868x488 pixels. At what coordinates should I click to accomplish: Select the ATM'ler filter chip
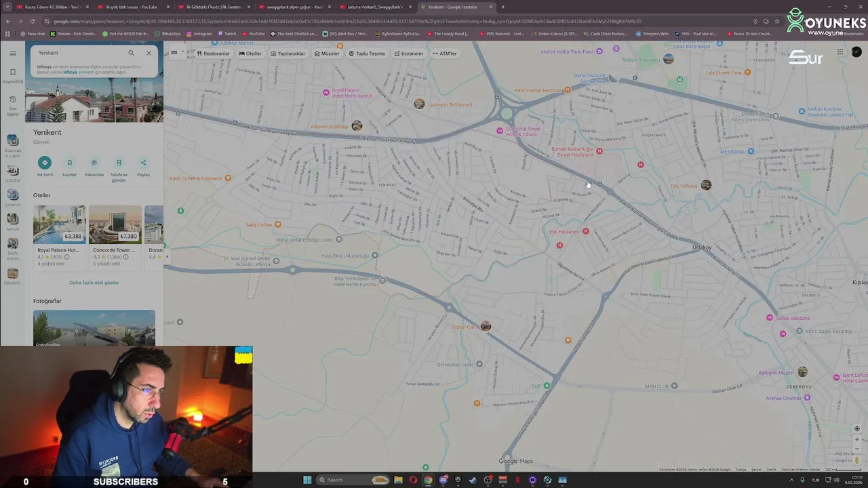tap(444, 54)
